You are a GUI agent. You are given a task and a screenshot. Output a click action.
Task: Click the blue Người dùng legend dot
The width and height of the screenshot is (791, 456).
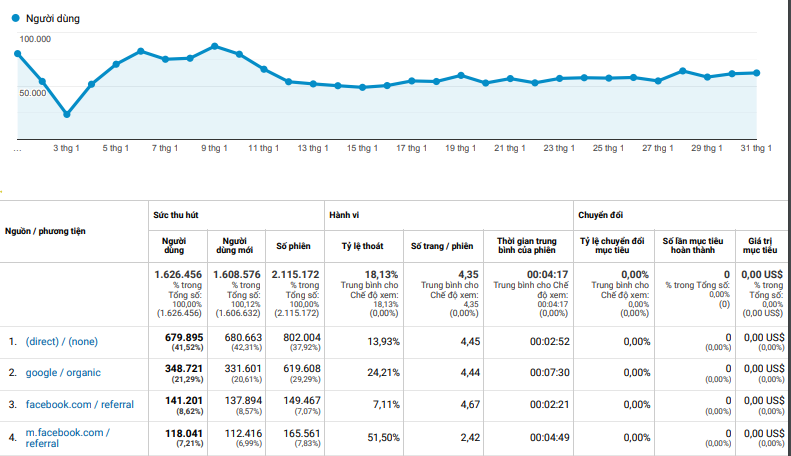16,18
